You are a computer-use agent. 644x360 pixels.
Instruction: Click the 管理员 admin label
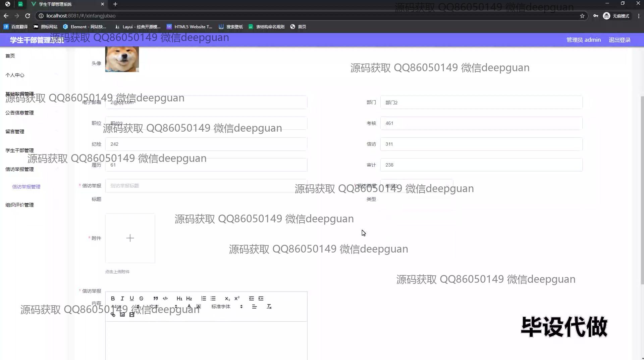[x=584, y=40]
